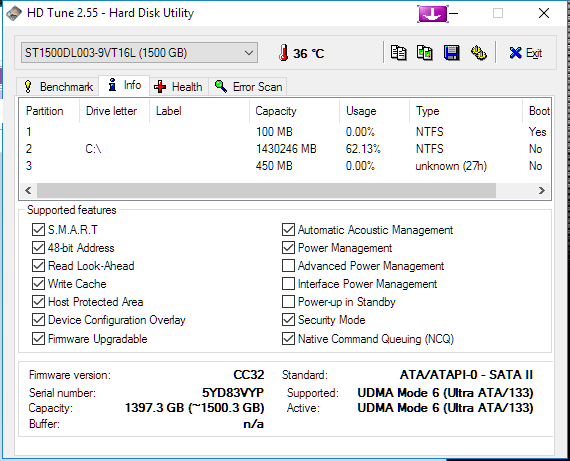
Task: Click the Exit button
Action: point(526,53)
